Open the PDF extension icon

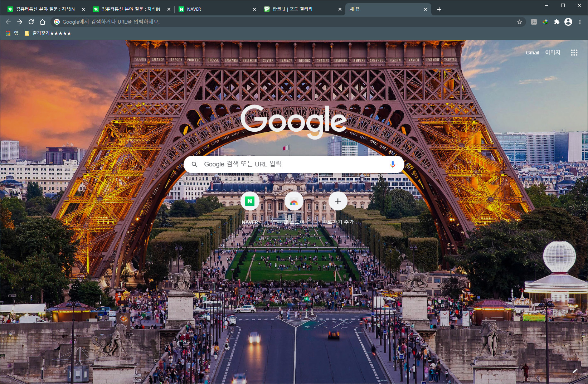[x=534, y=22]
